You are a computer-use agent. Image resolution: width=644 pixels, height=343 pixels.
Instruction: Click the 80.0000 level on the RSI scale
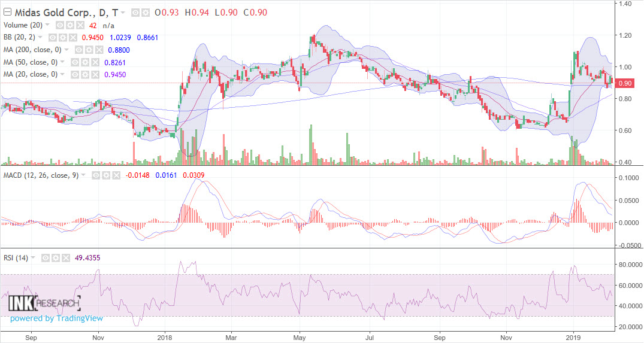click(630, 265)
